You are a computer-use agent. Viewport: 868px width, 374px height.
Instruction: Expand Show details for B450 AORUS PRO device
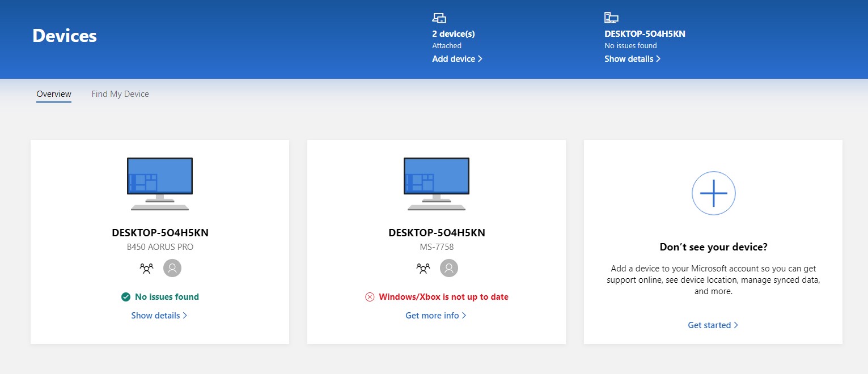(159, 315)
